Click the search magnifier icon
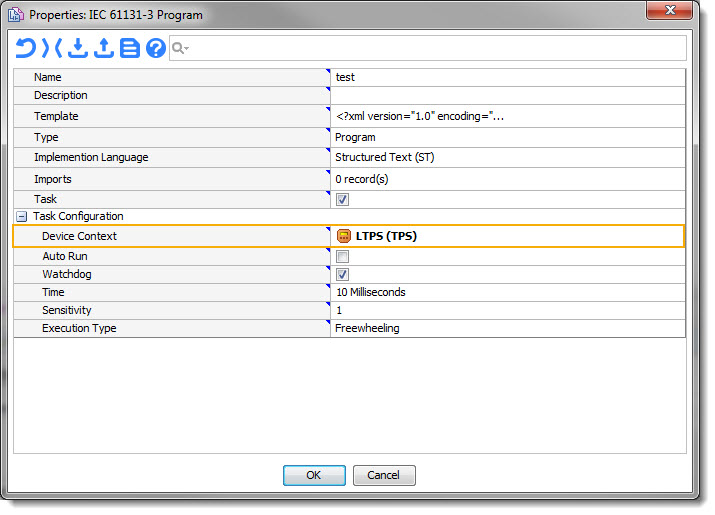Image resolution: width=715 pixels, height=515 pixels. click(x=179, y=48)
